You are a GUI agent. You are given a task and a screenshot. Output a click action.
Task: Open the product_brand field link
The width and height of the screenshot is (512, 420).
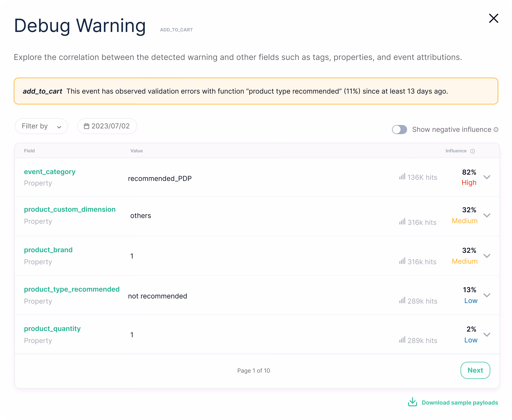click(x=48, y=250)
